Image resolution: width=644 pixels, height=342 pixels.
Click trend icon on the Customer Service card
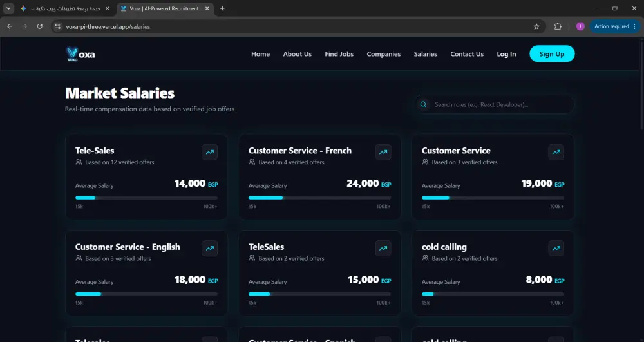coord(556,152)
